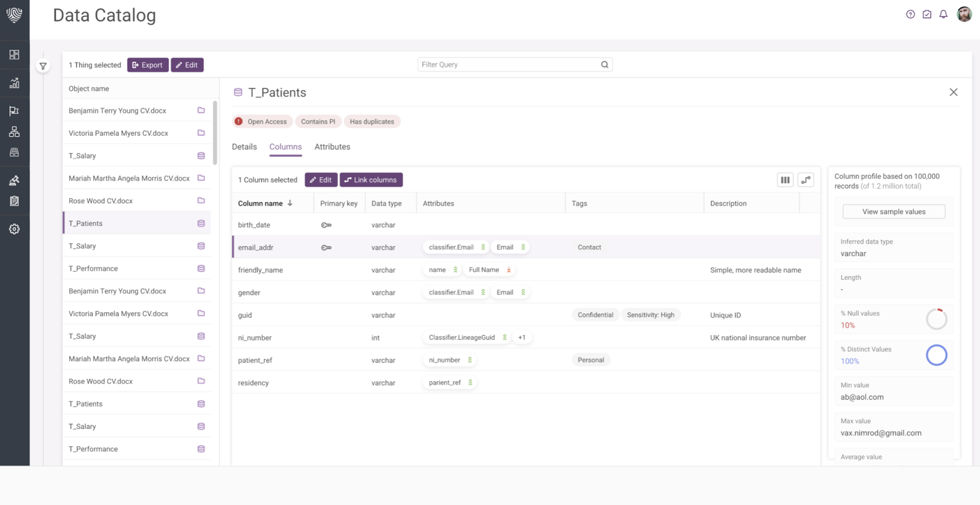
Task: Click the primary key icon for birth_date
Action: [326, 225]
